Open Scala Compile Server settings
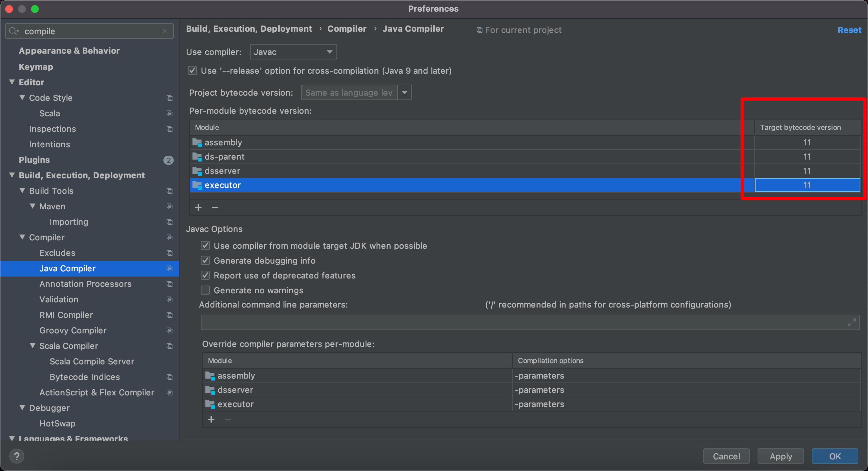The height and width of the screenshot is (471, 868). coord(92,361)
